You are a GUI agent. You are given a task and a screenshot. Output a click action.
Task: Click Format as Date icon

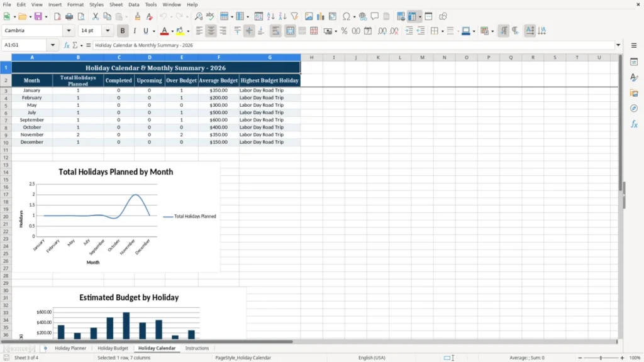(368, 31)
